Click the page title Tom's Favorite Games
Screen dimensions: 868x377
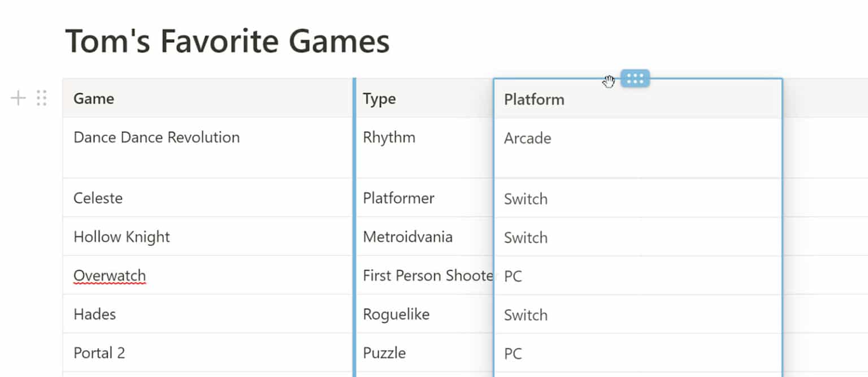(x=228, y=40)
